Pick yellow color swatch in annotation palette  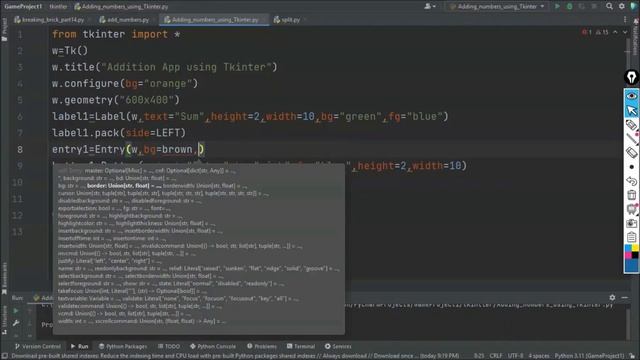pyautogui.click(x=635, y=248)
